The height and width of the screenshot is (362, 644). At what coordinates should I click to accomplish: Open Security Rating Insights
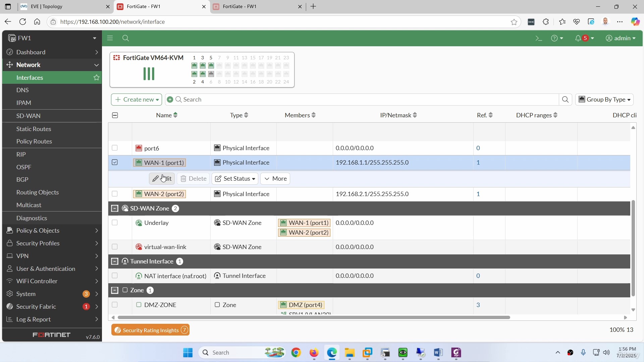[150, 330]
